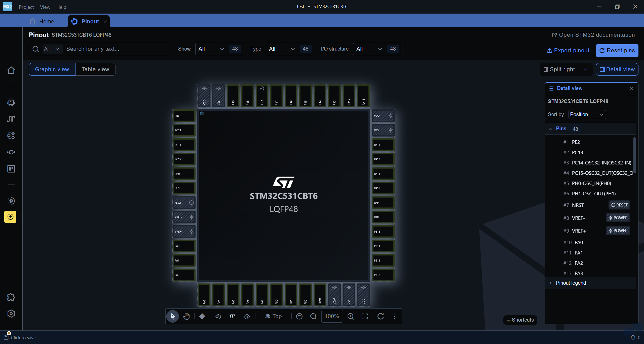Open the Sort by Position dropdown
644x344 pixels.
click(x=587, y=115)
